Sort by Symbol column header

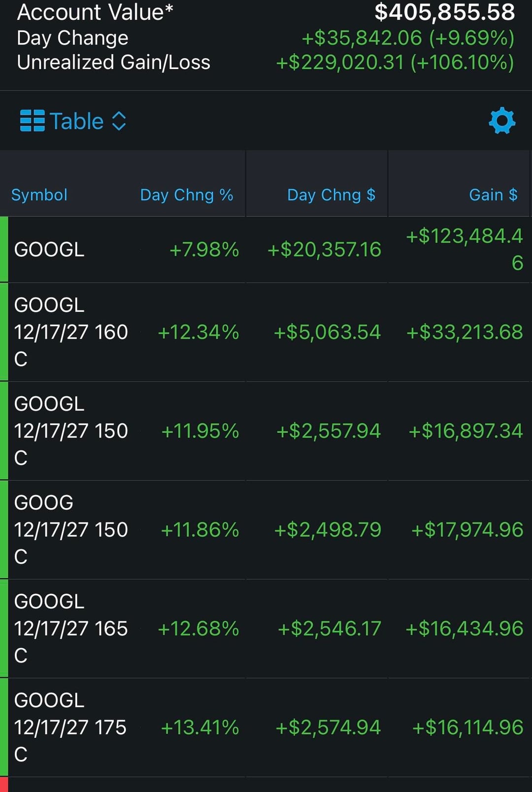pos(39,195)
